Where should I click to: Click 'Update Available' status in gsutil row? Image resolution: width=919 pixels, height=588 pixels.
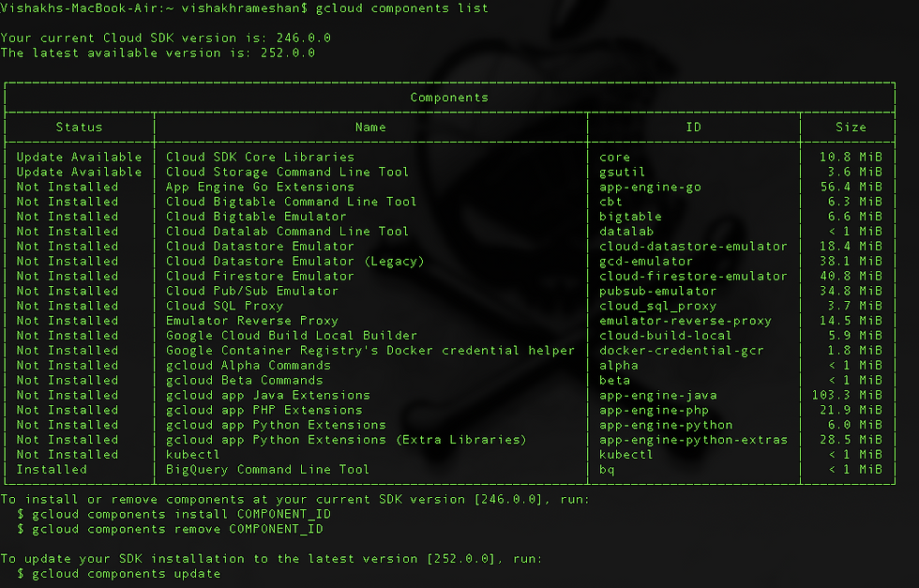[x=79, y=173]
